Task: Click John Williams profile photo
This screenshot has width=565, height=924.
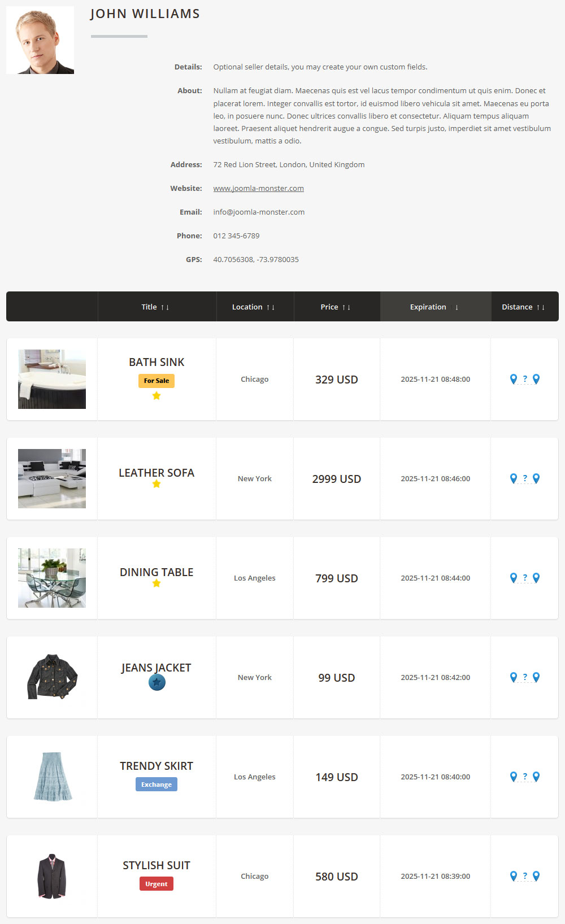Action: pos(40,40)
